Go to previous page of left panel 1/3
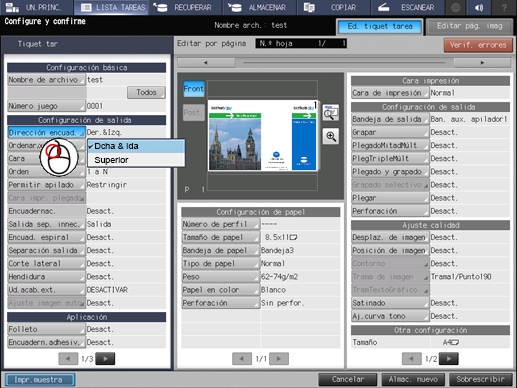Image resolution: width=517 pixels, height=388 pixels. tap(68, 359)
